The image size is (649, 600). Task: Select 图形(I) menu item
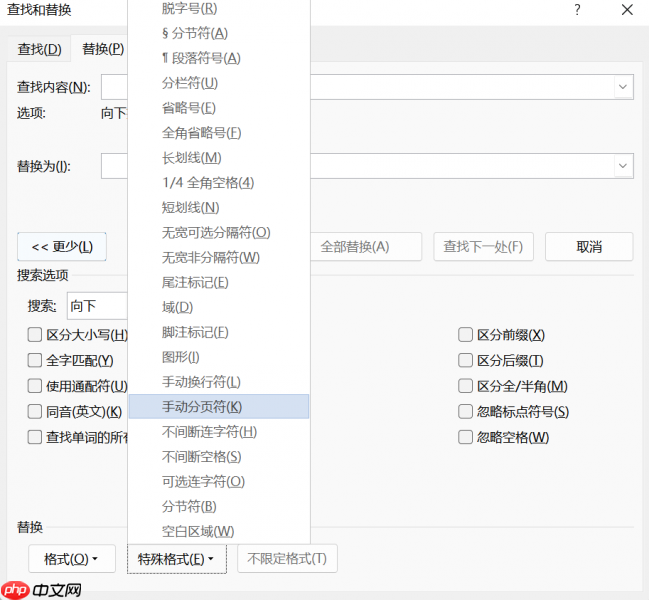tap(219, 357)
